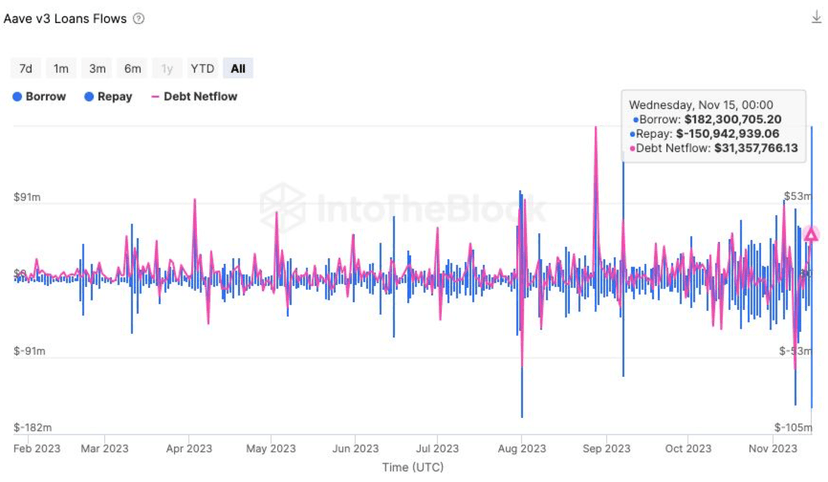Switch to the 6m time range
The height and width of the screenshot is (482, 828).
(x=133, y=69)
